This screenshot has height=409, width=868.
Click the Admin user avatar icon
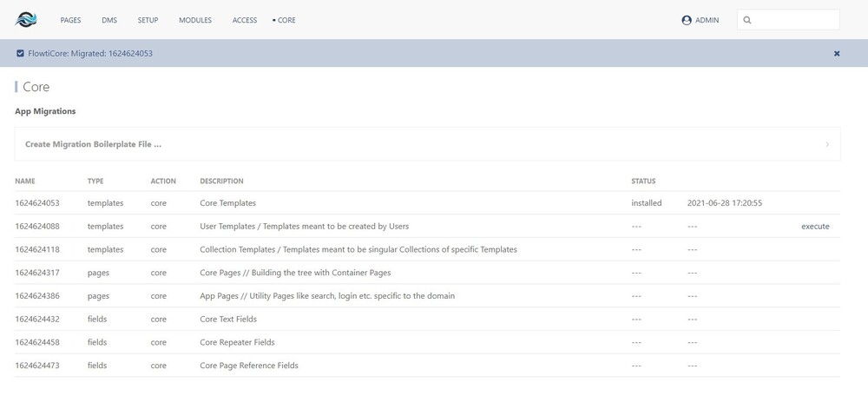click(687, 20)
